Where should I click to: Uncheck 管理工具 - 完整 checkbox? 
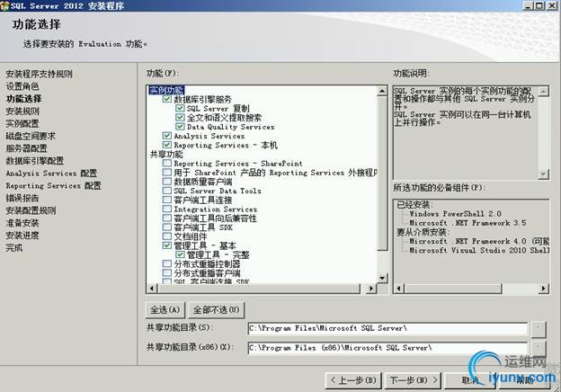[180, 254]
